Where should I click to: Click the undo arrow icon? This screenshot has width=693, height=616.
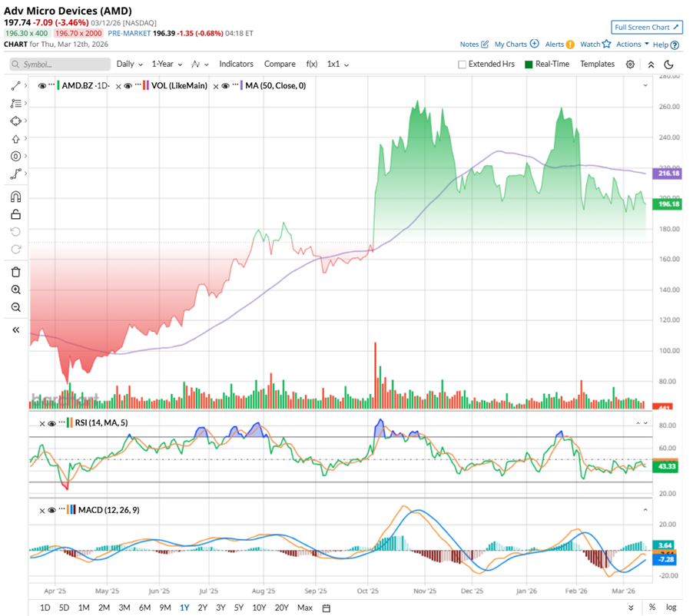tap(16, 231)
